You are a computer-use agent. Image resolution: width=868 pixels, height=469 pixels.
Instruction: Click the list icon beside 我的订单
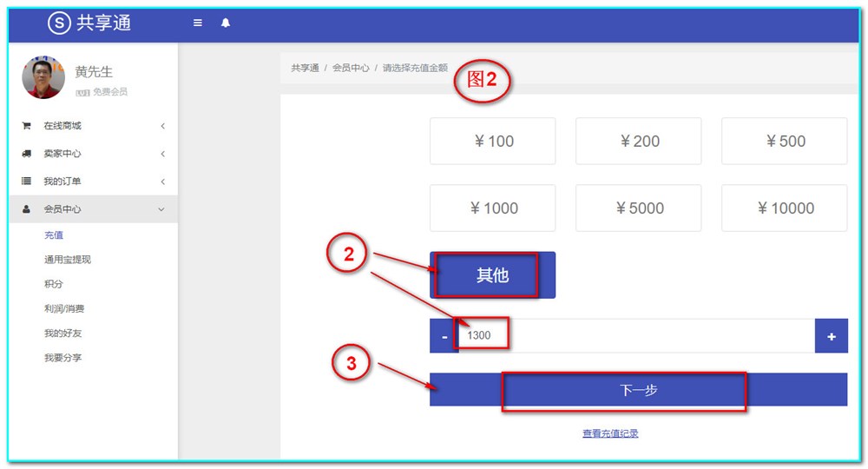tap(26, 182)
